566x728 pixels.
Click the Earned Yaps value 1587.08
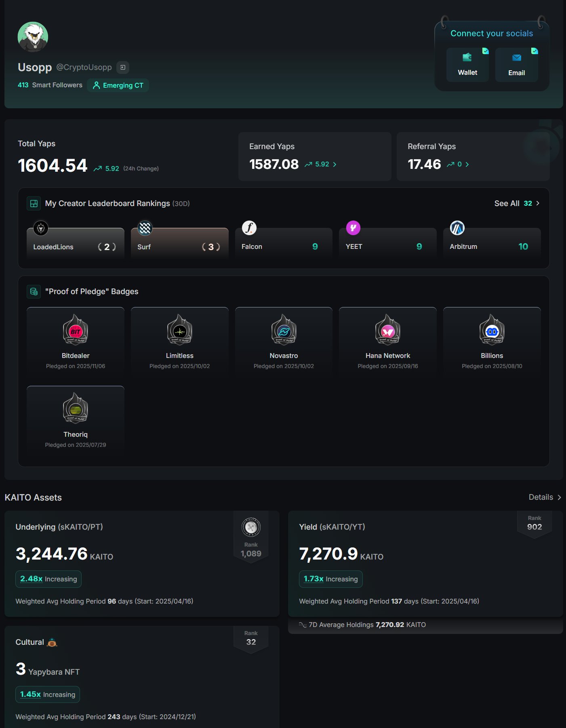point(274,164)
